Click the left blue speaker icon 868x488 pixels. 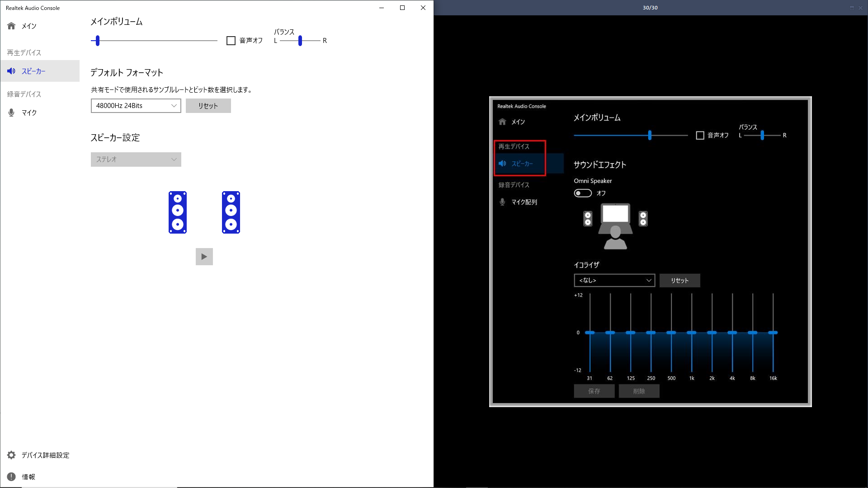click(x=178, y=212)
